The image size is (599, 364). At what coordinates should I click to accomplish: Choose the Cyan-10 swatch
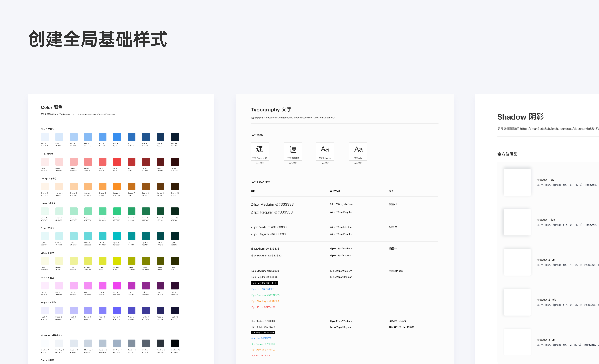[x=175, y=236]
